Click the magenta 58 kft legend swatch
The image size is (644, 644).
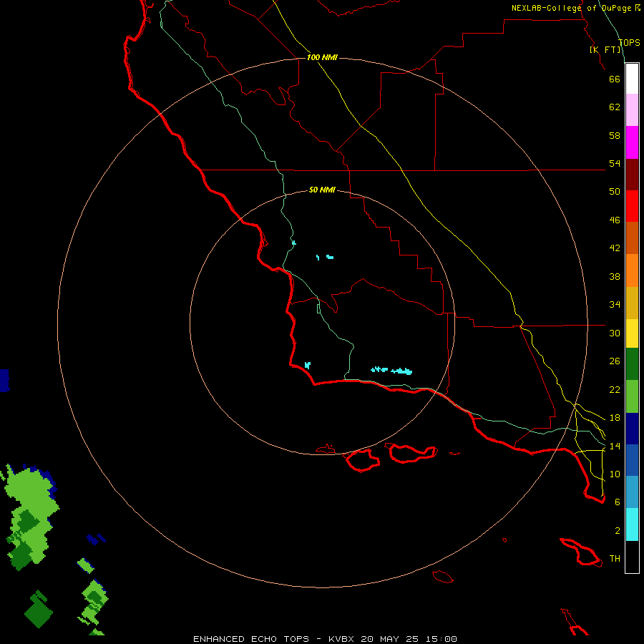coord(632,142)
